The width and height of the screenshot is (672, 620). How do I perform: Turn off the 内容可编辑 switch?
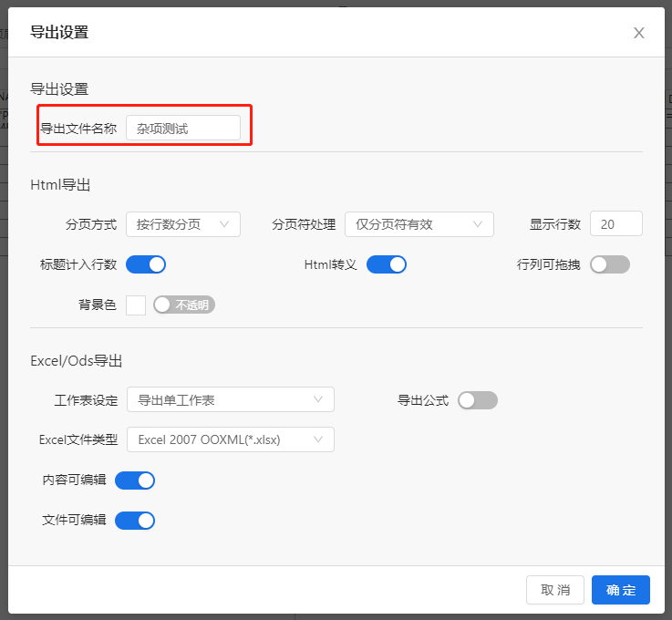click(135, 480)
